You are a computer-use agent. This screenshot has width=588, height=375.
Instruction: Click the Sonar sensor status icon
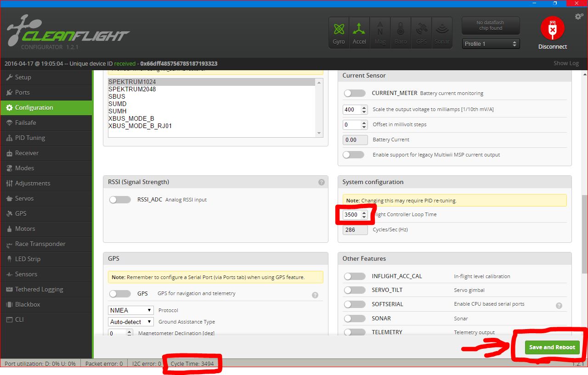(x=442, y=33)
